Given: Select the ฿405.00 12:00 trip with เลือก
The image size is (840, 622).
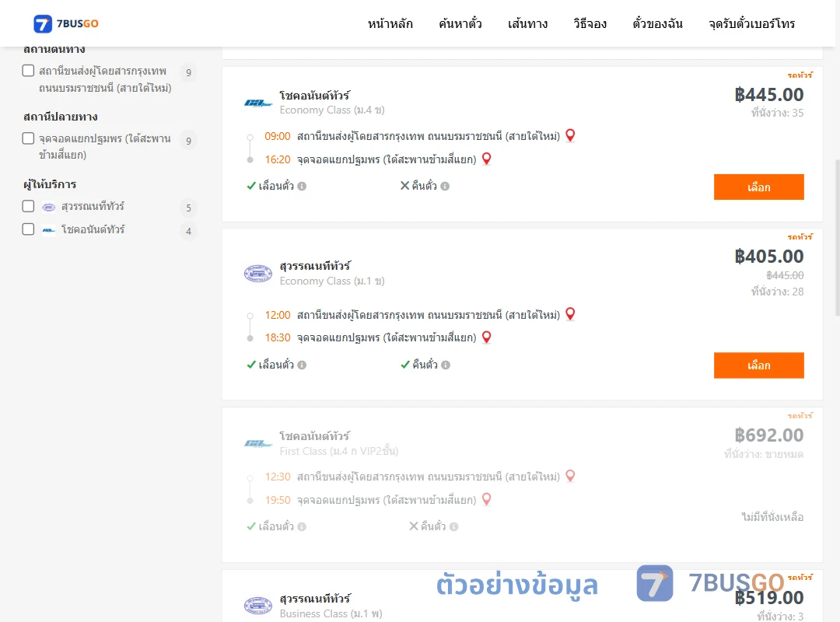Looking at the screenshot, I should coord(758,365).
